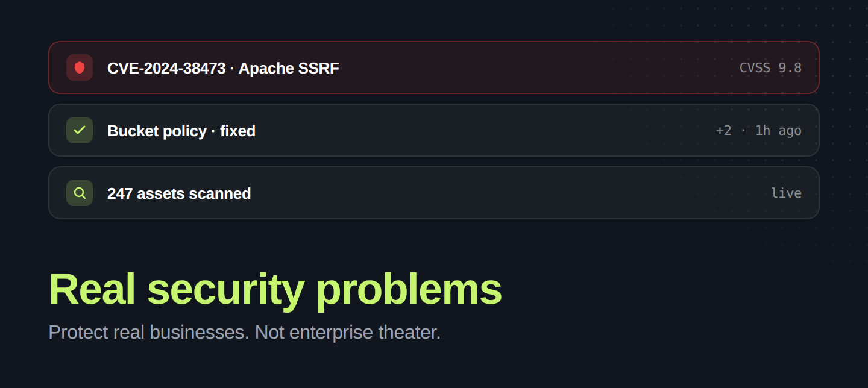Click the green checkmark fixed icon

[80, 130]
